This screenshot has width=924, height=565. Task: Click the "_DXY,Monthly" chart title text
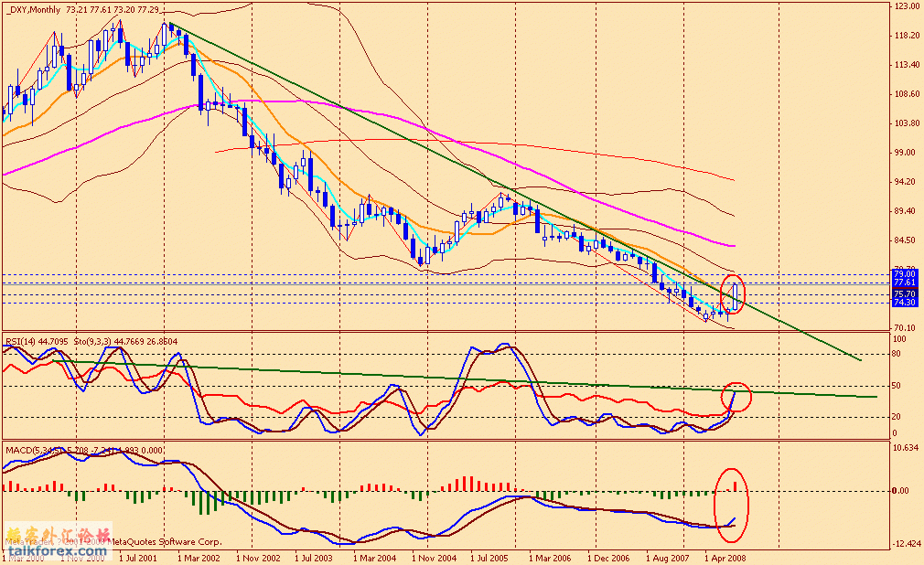click(33, 9)
